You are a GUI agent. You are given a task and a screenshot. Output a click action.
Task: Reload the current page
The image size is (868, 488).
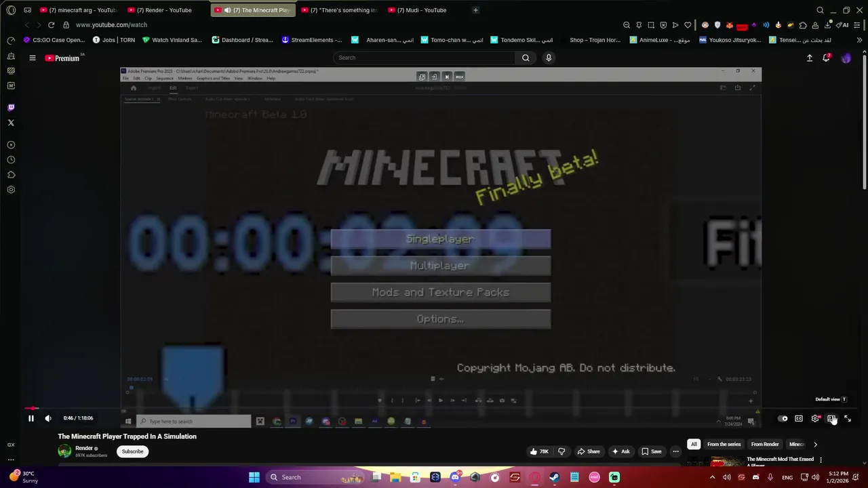(x=51, y=25)
